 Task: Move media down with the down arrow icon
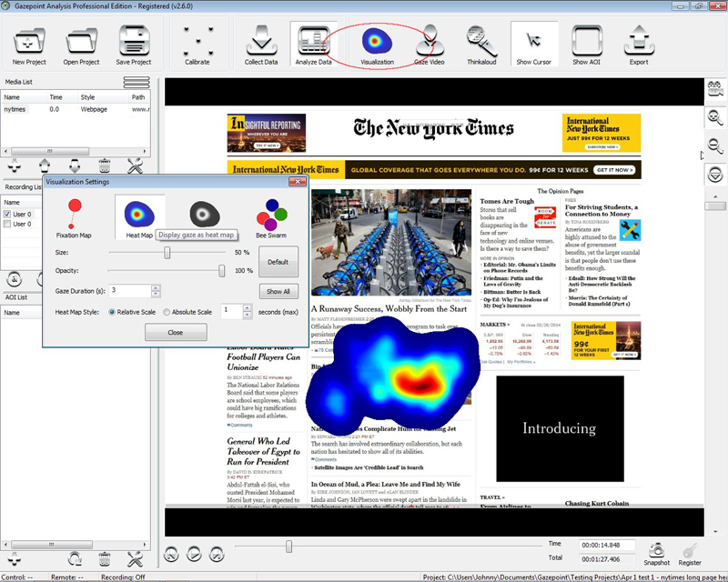[x=75, y=166]
